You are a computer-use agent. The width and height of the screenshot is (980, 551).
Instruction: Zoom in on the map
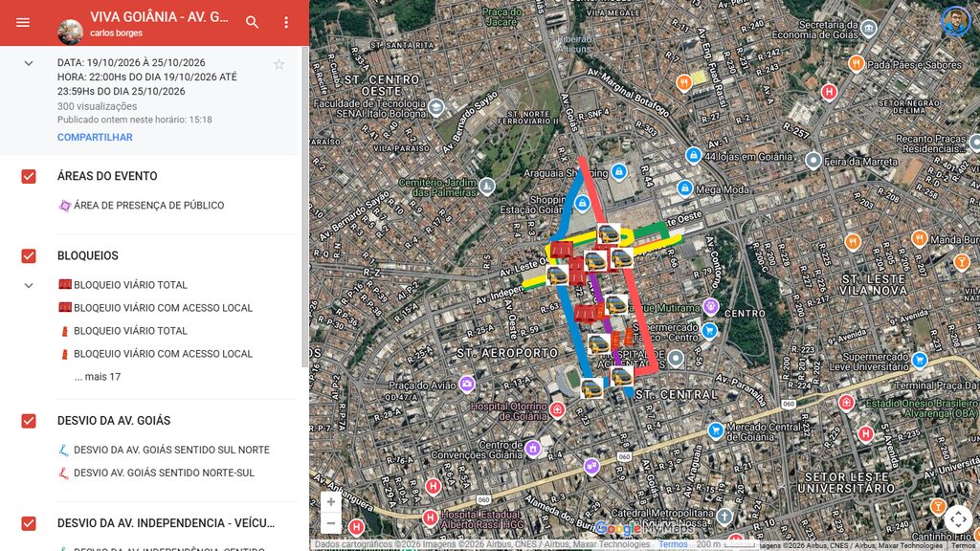click(331, 501)
